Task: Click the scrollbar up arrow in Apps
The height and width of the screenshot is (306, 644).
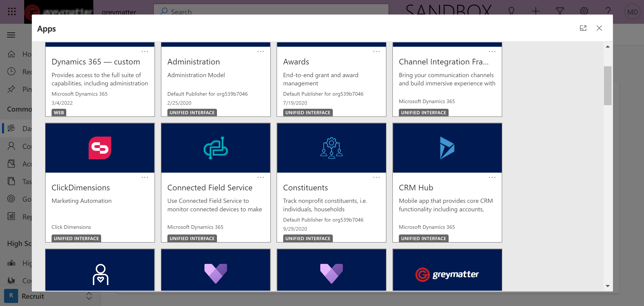Action: point(608,47)
